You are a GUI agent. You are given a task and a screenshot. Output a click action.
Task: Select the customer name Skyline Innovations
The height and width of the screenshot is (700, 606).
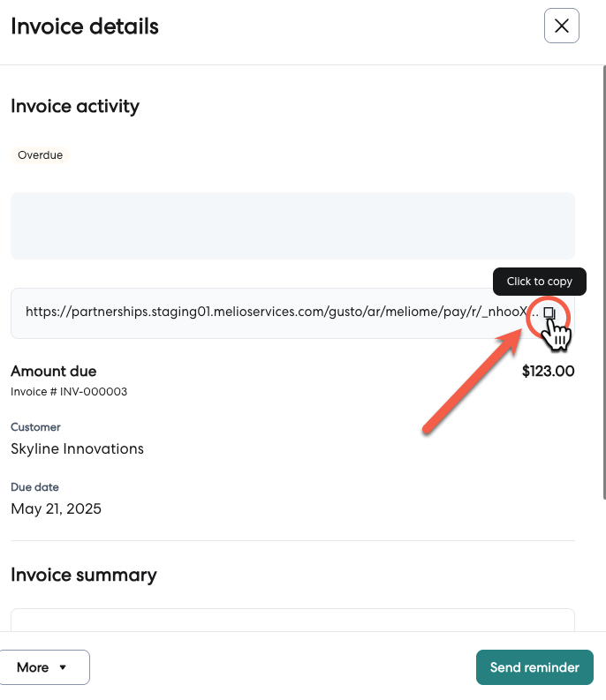(x=77, y=448)
